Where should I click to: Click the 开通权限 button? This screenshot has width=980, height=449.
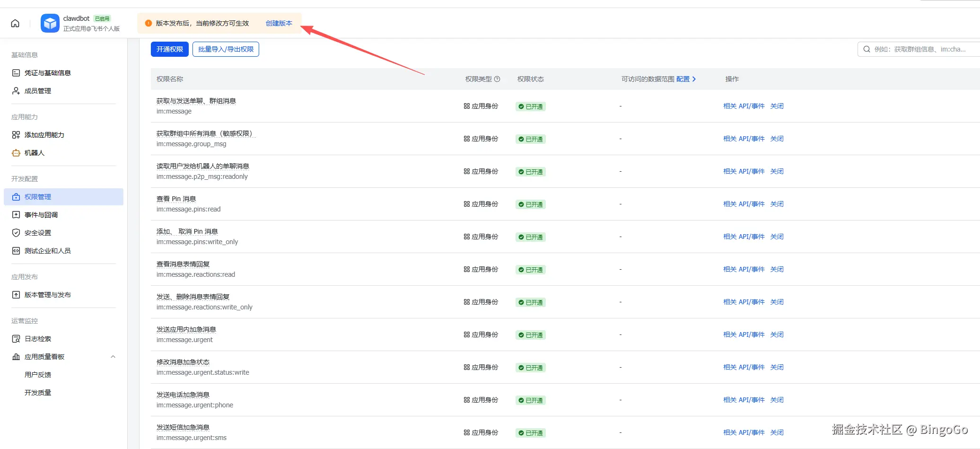click(x=170, y=49)
